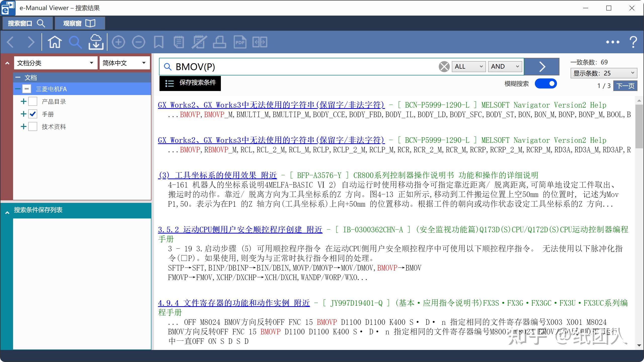
Task: Check the 产品目录 checkbox
Action: click(33, 101)
